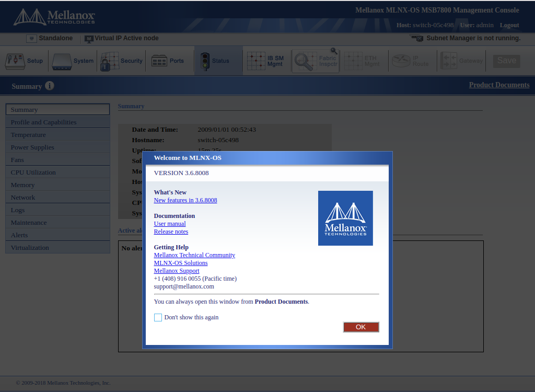535x392 pixels.
Task: Open the MLNX-OS Solutions link
Action: tap(180, 263)
